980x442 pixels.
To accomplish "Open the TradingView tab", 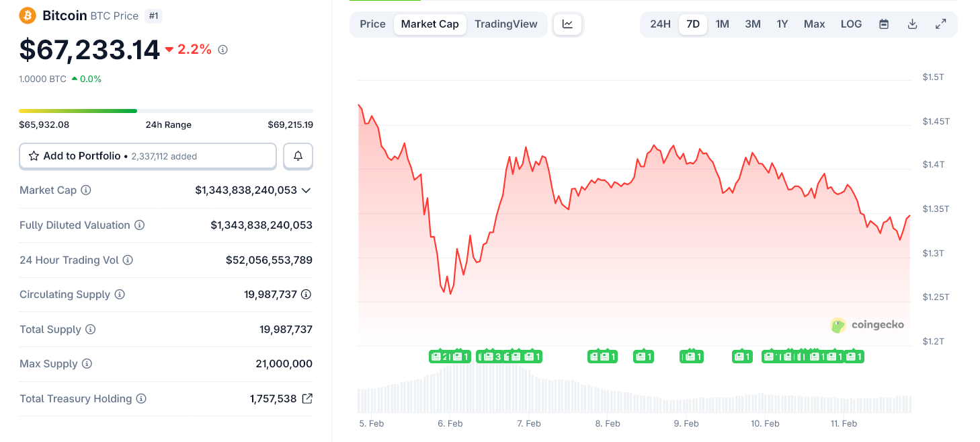I will [x=506, y=24].
